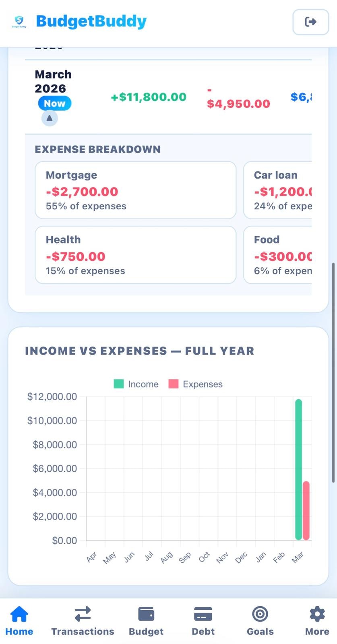Toggle the Now badge on March 2026

54,103
